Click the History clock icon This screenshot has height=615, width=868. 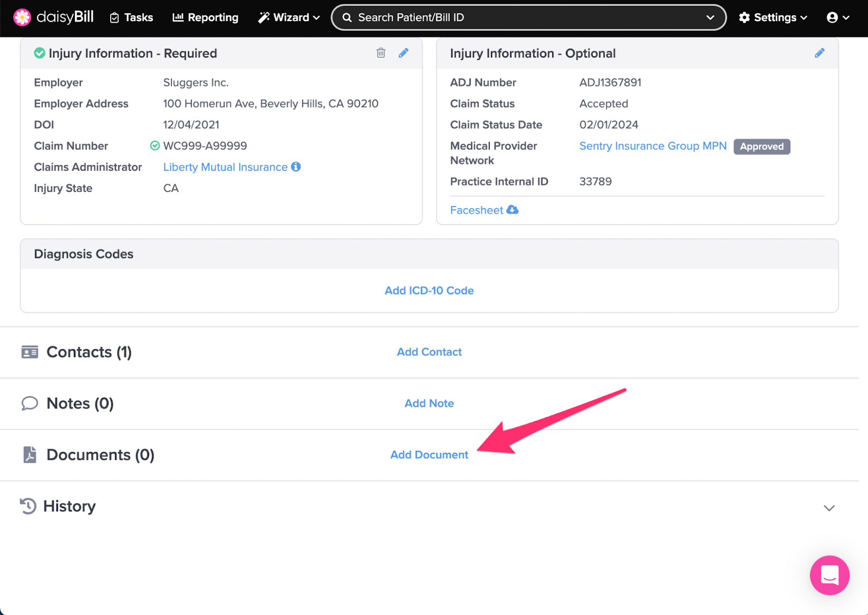click(28, 506)
